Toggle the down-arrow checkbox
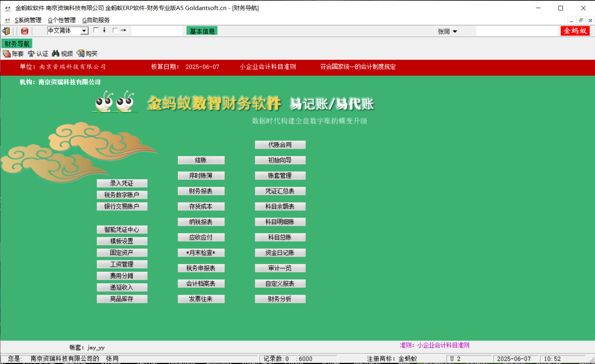 pyautogui.click(x=96, y=30)
